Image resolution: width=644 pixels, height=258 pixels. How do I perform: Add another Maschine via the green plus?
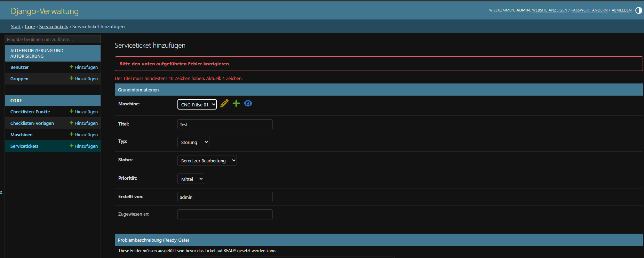tap(236, 103)
